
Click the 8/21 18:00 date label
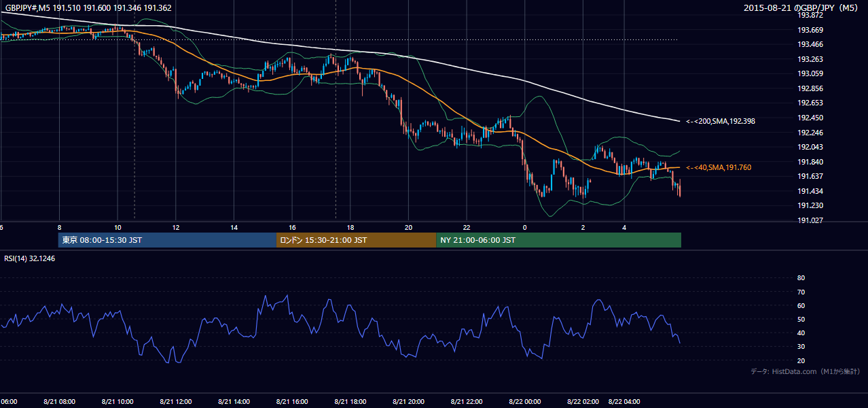coord(350,402)
